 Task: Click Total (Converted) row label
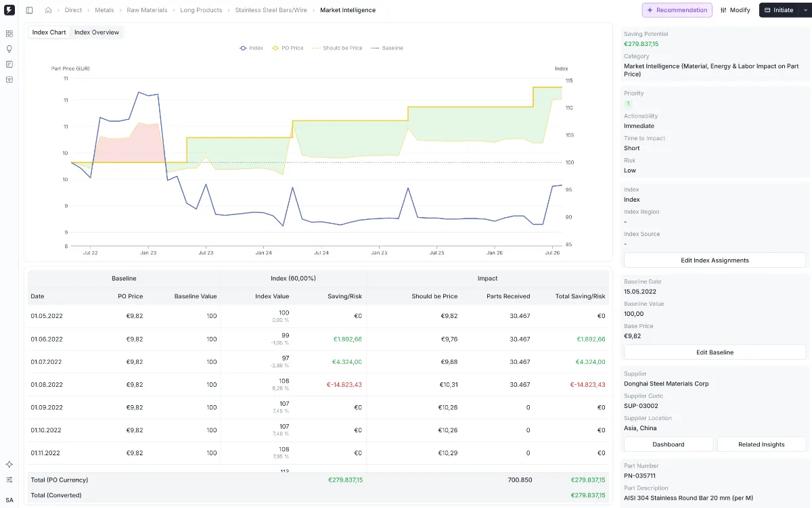point(56,495)
